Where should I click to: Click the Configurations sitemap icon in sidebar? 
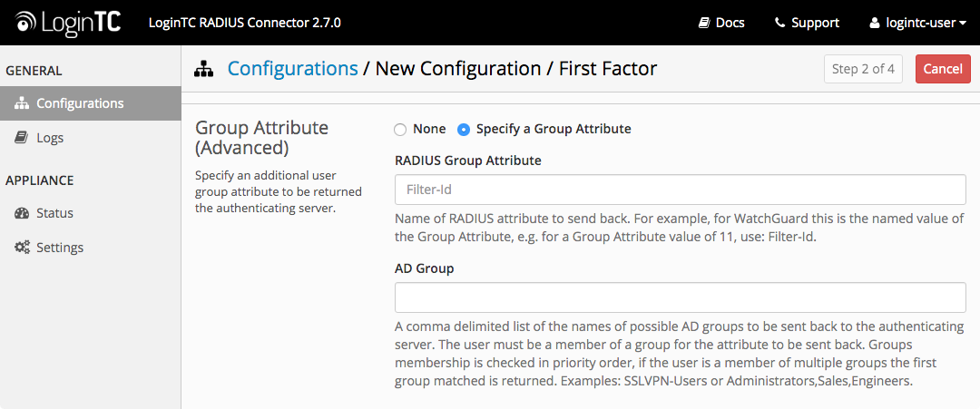(21, 103)
